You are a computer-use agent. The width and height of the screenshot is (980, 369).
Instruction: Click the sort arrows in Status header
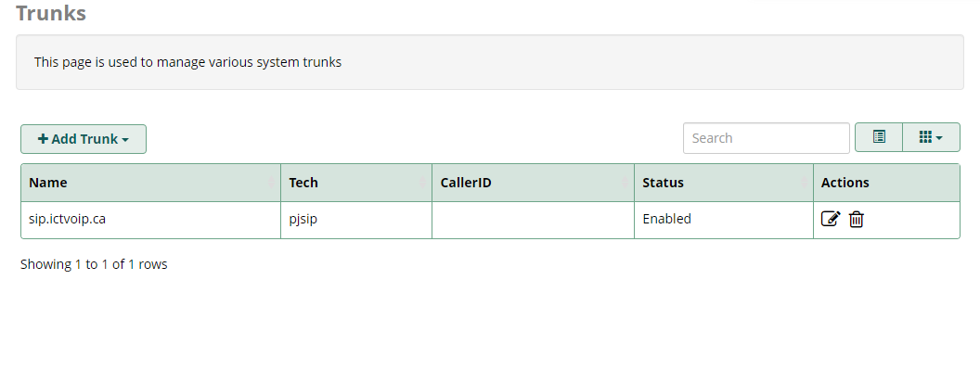pos(805,183)
